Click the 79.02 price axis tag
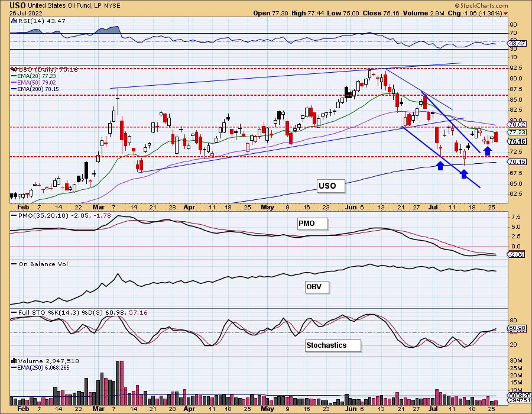Viewport: 532px width, 414px height. [517, 125]
